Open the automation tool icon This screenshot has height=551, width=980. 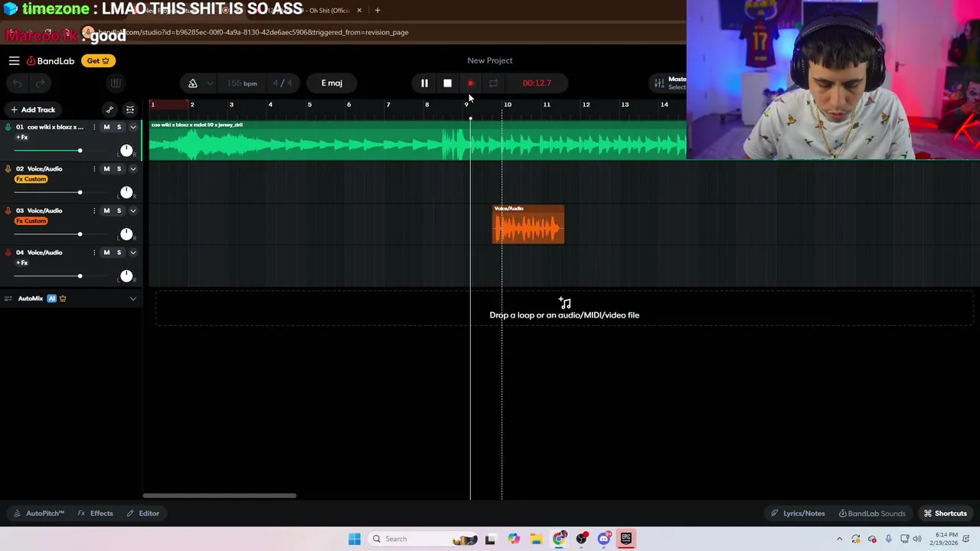click(109, 109)
